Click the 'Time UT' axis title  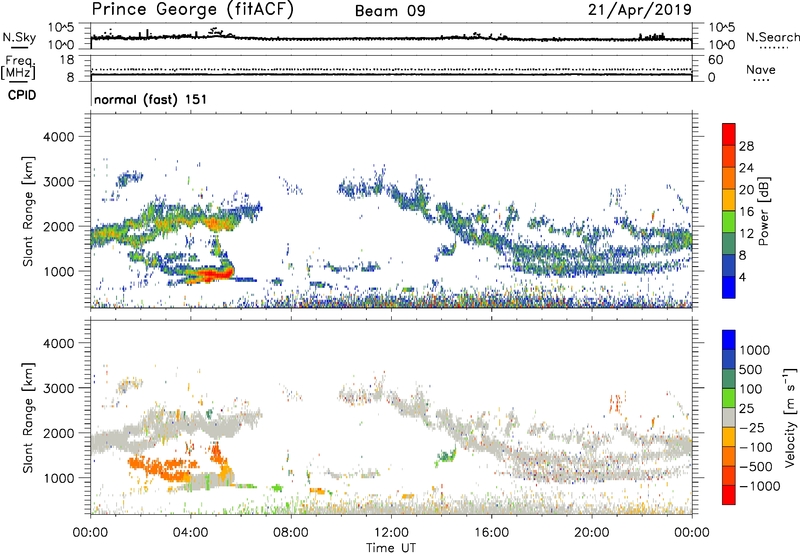pyautogui.click(x=391, y=548)
